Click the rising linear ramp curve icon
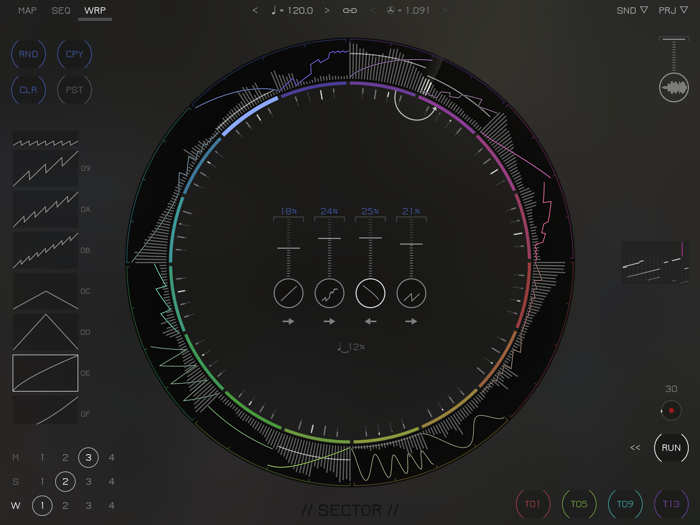This screenshot has height=525, width=700. point(288,293)
